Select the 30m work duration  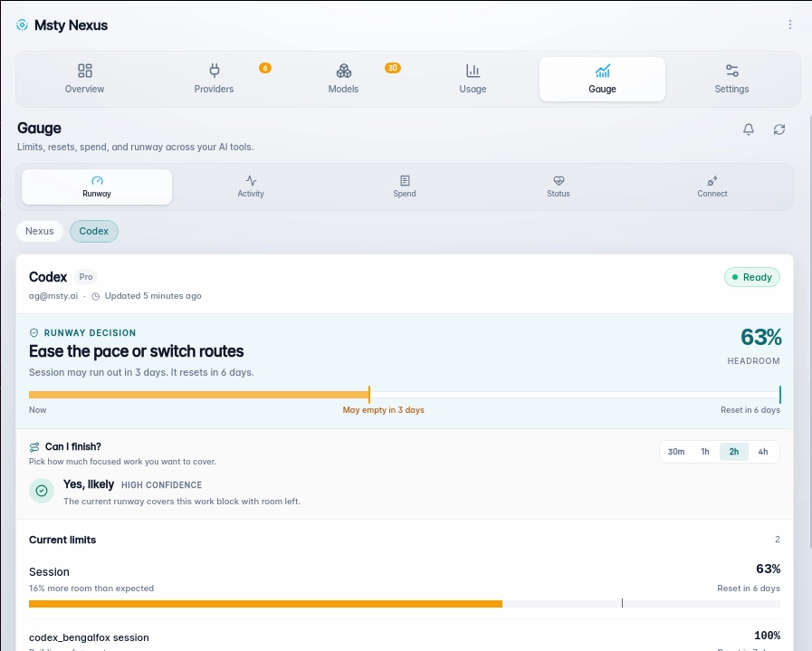[x=676, y=452]
